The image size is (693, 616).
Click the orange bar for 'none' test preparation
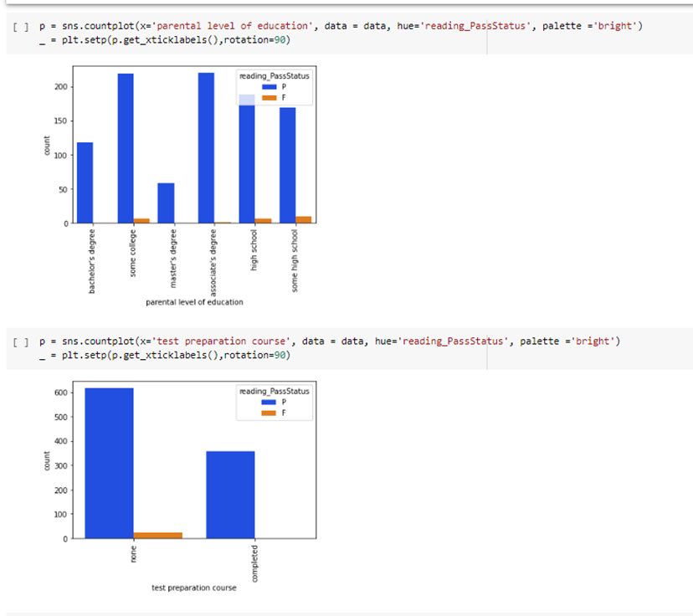coord(158,535)
